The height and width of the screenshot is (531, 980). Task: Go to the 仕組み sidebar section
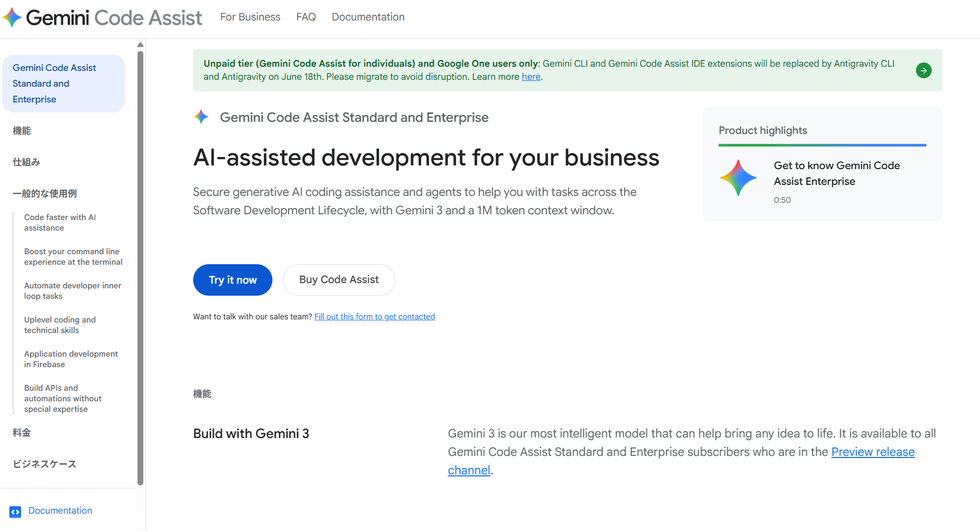pyautogui.click(x=26, y=162)
